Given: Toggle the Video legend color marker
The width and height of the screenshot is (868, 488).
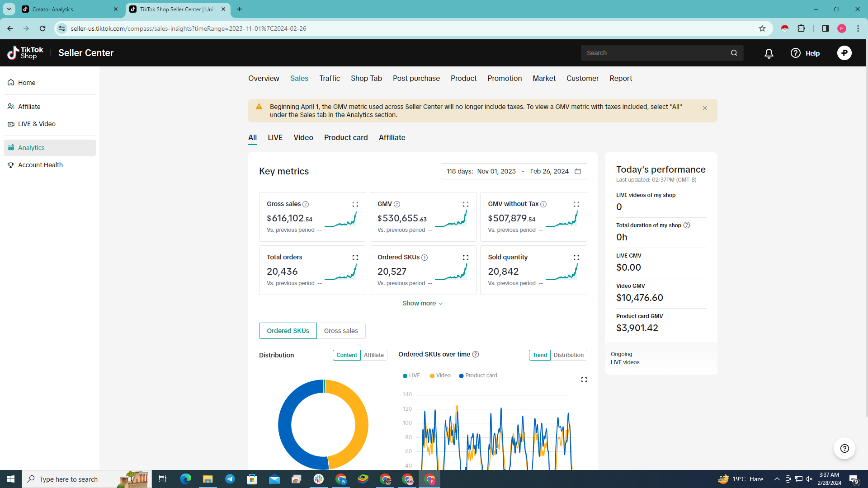Looking at the screenshot, I should tap(432, 376).
